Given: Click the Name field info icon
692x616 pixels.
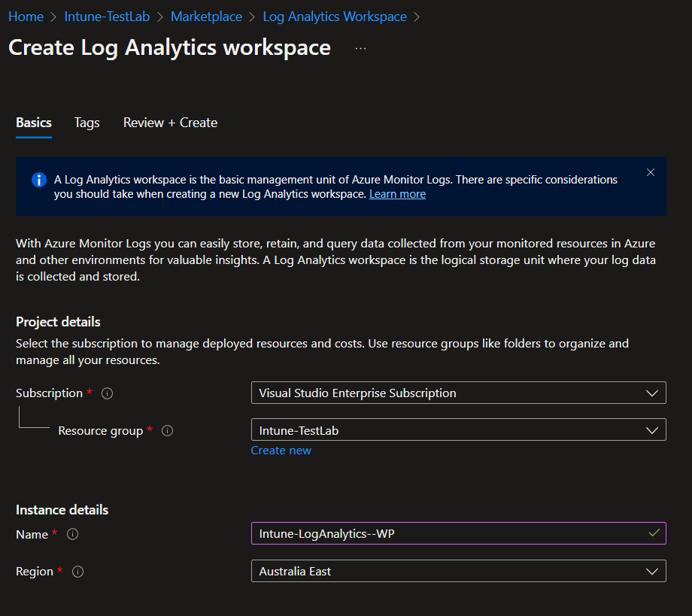Looking at the screenshot, I should pyautogui.click(x=73, y=534).
